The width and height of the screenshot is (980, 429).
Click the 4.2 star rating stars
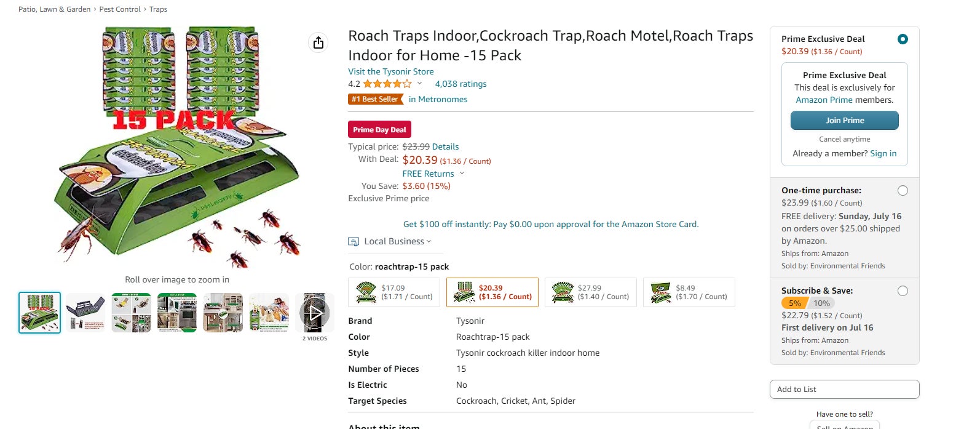[x=387, y=83]
